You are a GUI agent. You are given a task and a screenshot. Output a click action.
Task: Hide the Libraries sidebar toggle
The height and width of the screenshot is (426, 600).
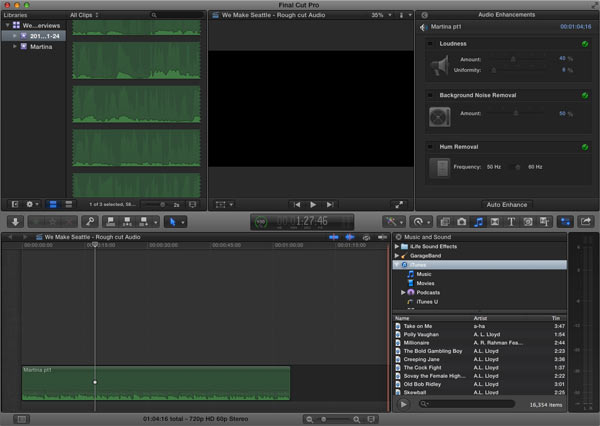pyautogui.click(x=15, y=204)
